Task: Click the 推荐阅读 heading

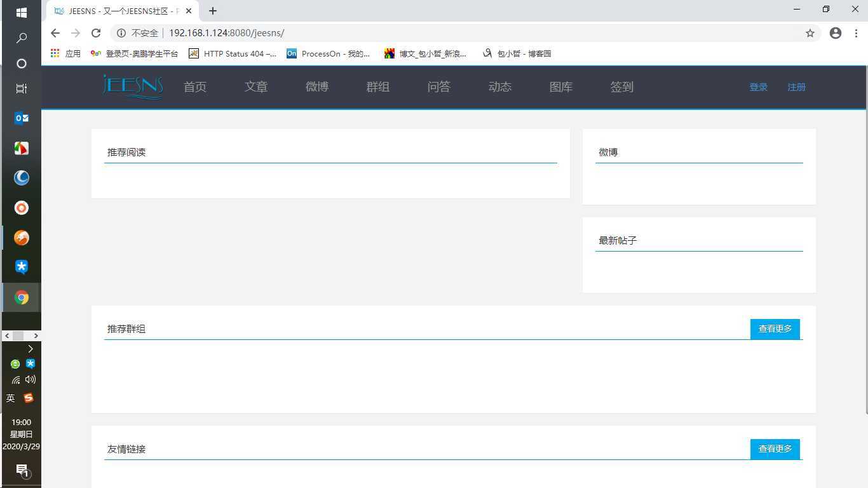Action: pyautogui.click(x=126, y=152)
